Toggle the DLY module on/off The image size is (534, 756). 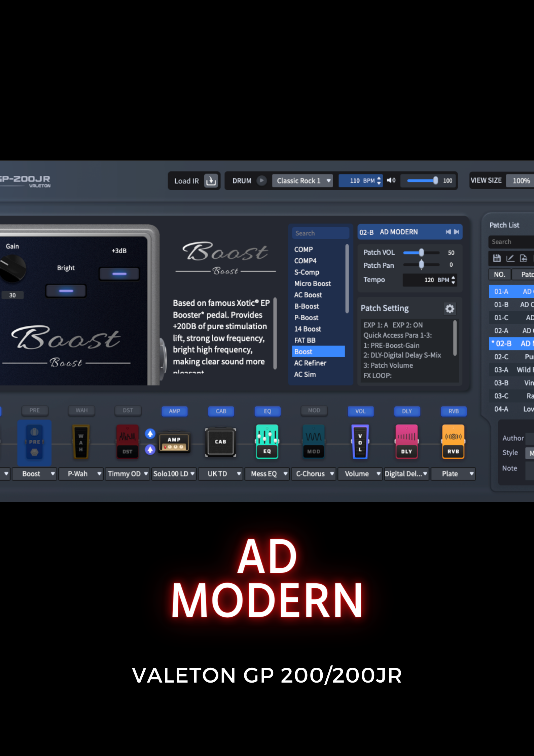click(407, 411)
